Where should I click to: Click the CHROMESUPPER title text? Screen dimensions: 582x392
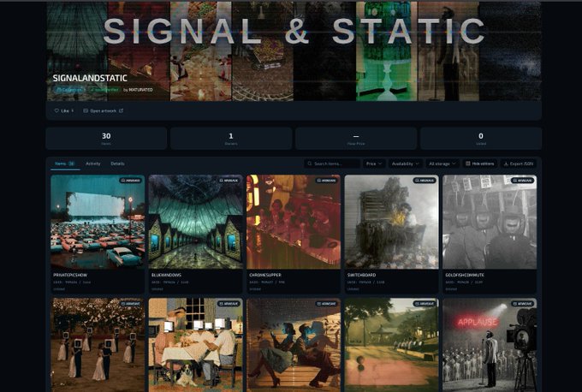tap(265, 275)
